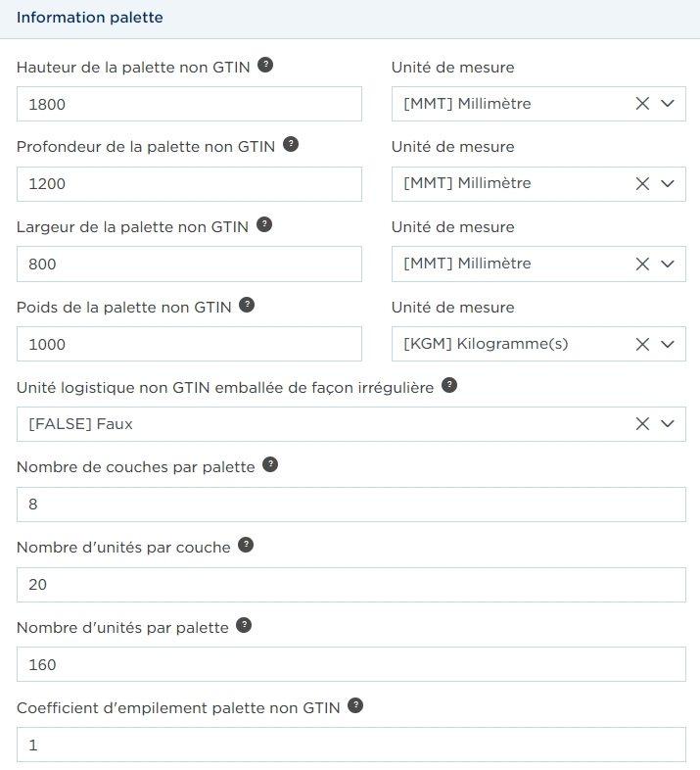Expand the depth unit of measure dropdown
The height and width of the screenshot is (770, 700).
point(667,183)
